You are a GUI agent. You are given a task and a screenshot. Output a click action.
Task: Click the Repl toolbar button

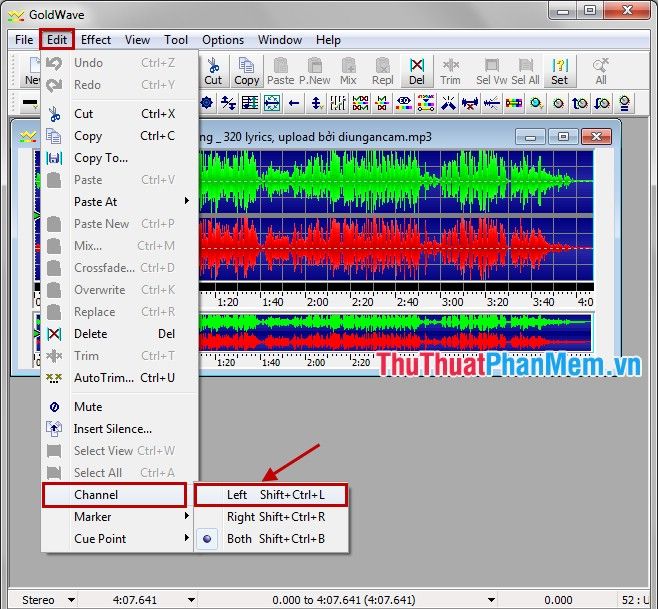(382, 71)
